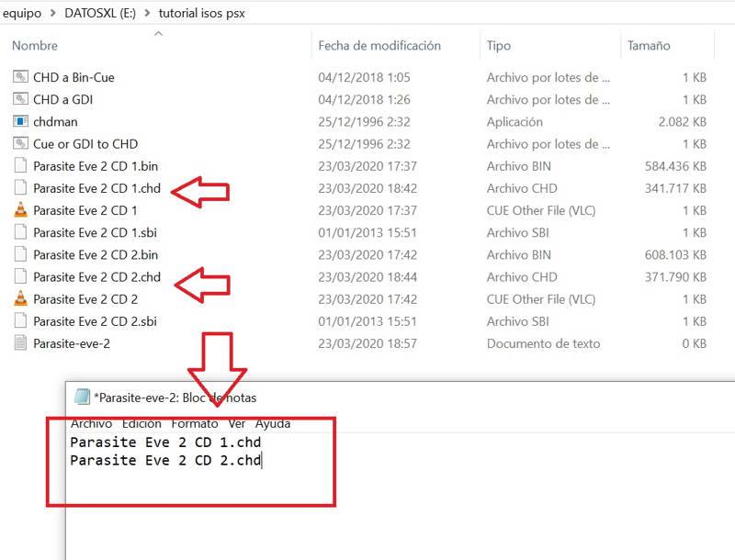
Task: Open the Archivo menu in Notepad
Action: (91, 424)
